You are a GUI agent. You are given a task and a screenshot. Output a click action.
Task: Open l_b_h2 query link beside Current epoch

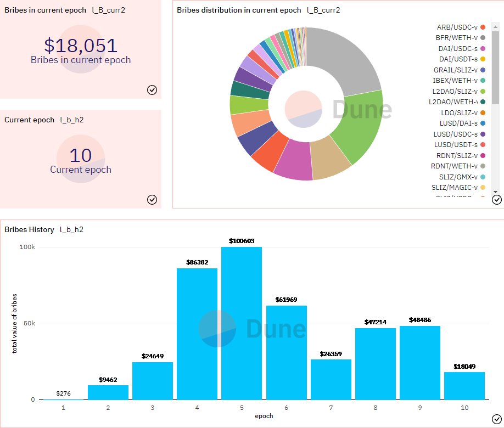(x=72, y=120)
